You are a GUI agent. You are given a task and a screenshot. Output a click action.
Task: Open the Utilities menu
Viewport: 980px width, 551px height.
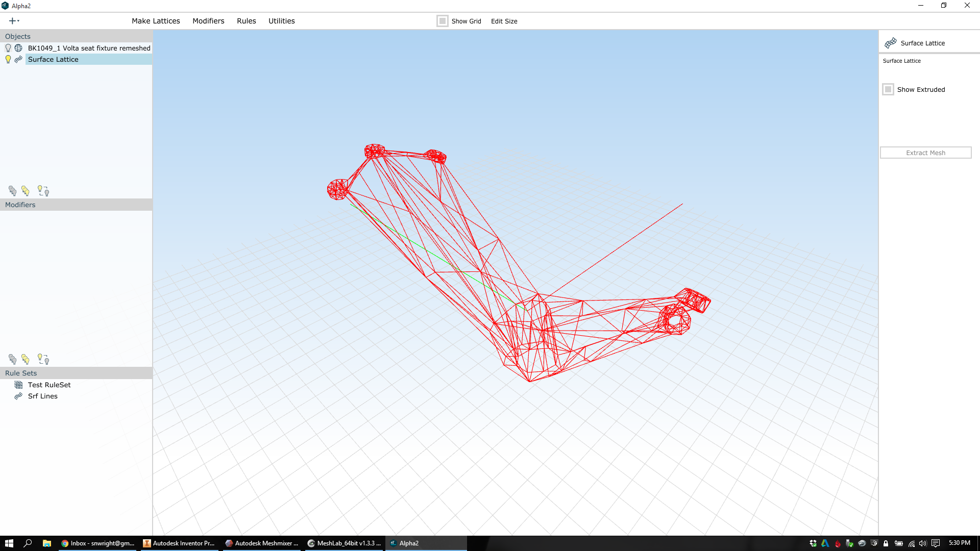pos(282,21)
